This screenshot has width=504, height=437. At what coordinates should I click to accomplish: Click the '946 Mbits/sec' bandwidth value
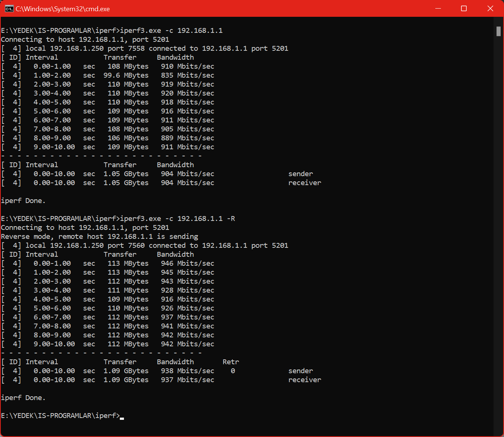(x=188, y=263)
